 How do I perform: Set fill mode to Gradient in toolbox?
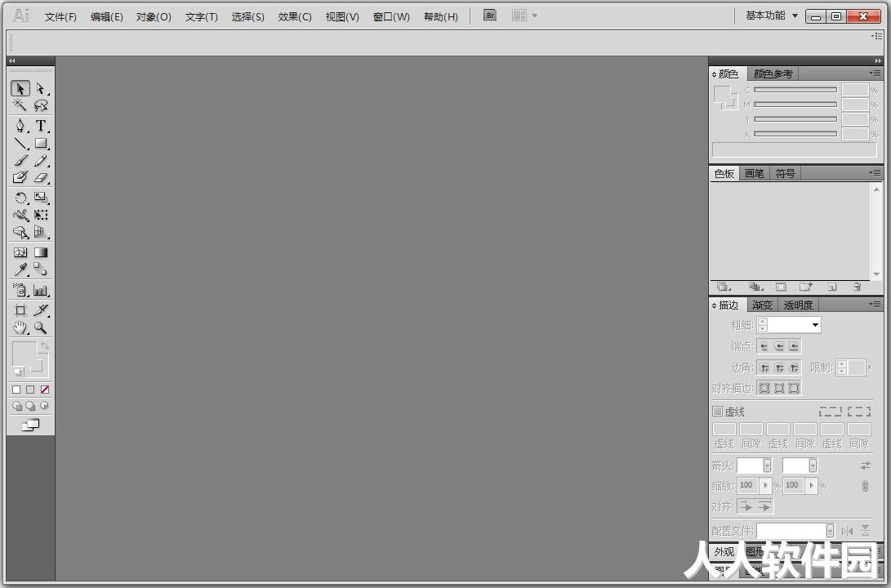point(31,390)
